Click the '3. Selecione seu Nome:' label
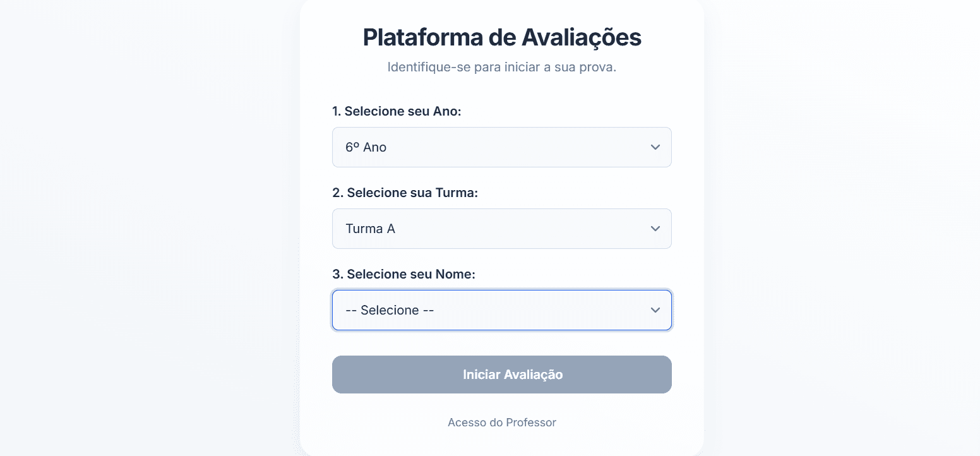The width and height of the screenshot is (980, 456). pos(403,274)
